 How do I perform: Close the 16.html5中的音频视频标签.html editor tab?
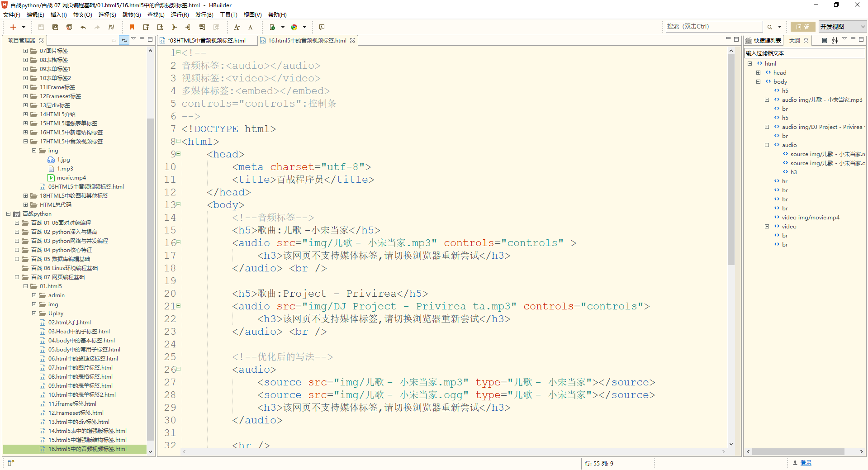click(x=352, y=40)
